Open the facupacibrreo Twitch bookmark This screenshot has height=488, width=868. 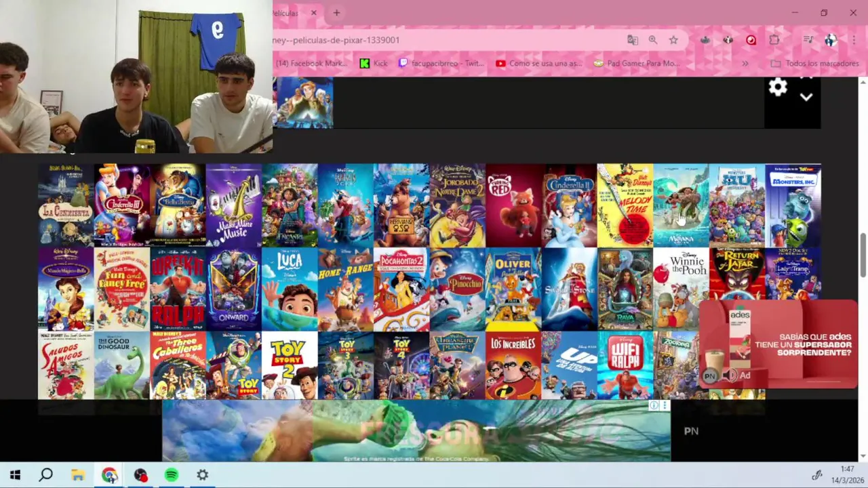(441, 63)
